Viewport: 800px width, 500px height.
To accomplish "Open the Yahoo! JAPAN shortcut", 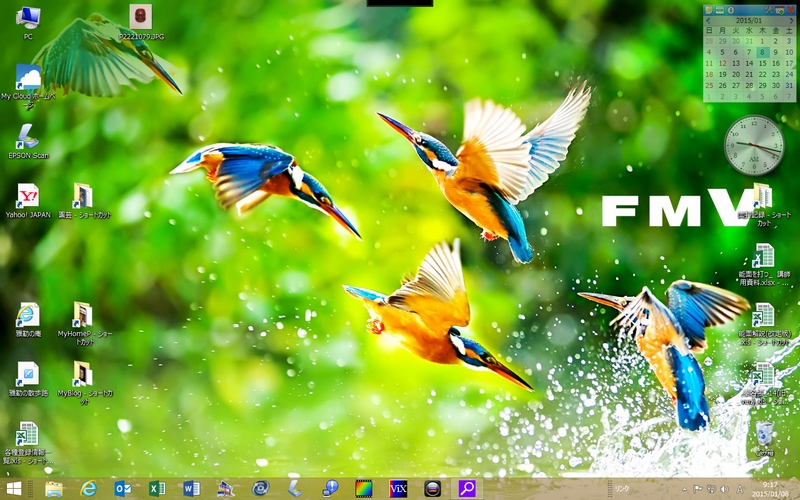I will [28, 201].
